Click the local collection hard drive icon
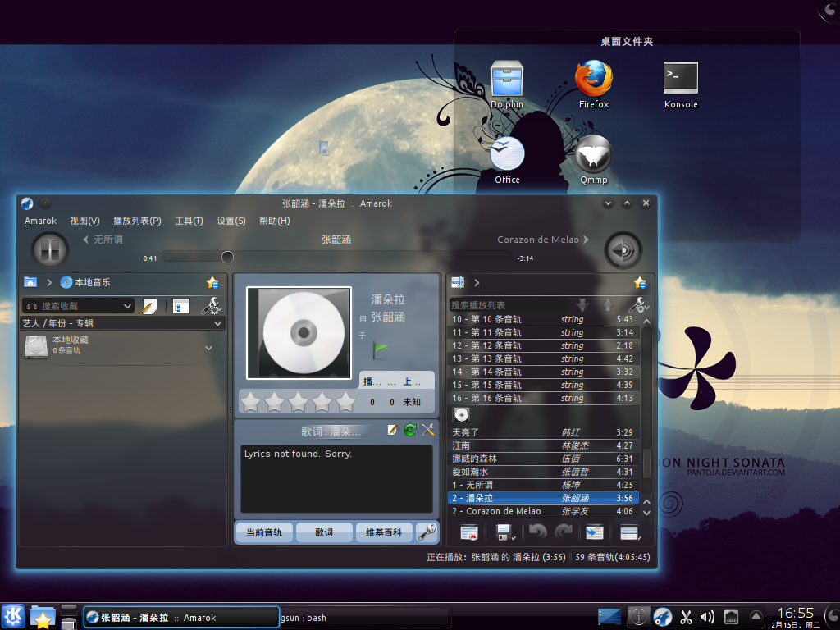840x630 pixels. (36, 347)
